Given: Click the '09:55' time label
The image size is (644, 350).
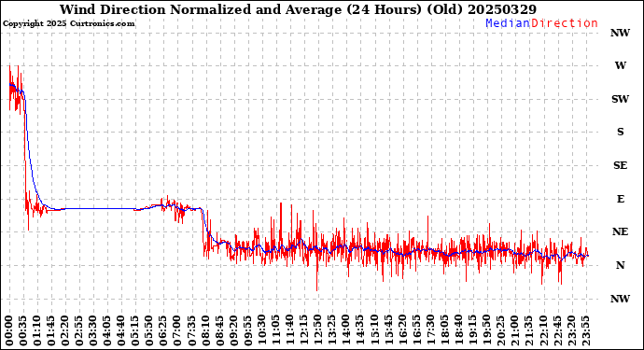Looking at the screenshot, I should 247,330.
